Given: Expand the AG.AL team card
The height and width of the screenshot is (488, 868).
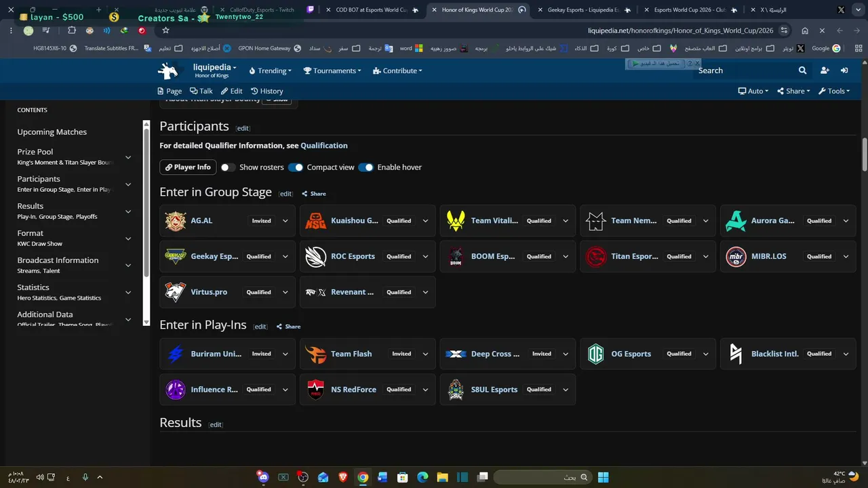Looking at the screenshot, I should [x=285, y=221].
